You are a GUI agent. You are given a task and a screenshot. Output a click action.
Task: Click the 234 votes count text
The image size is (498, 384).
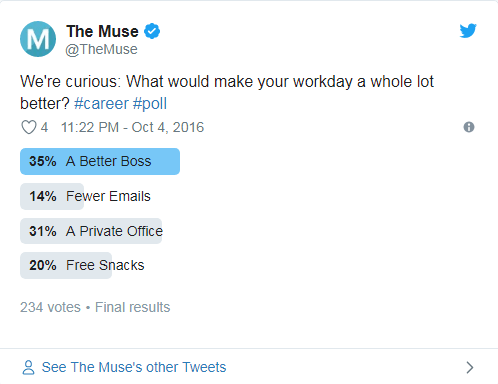click(x=50, y=307)
